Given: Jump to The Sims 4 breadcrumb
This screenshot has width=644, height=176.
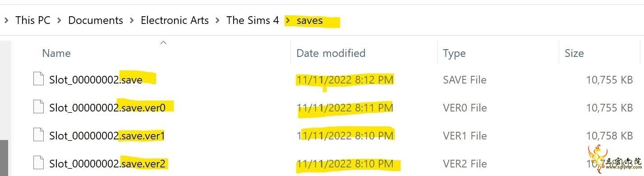Looking at the screenshot, I should pos(253,20).
